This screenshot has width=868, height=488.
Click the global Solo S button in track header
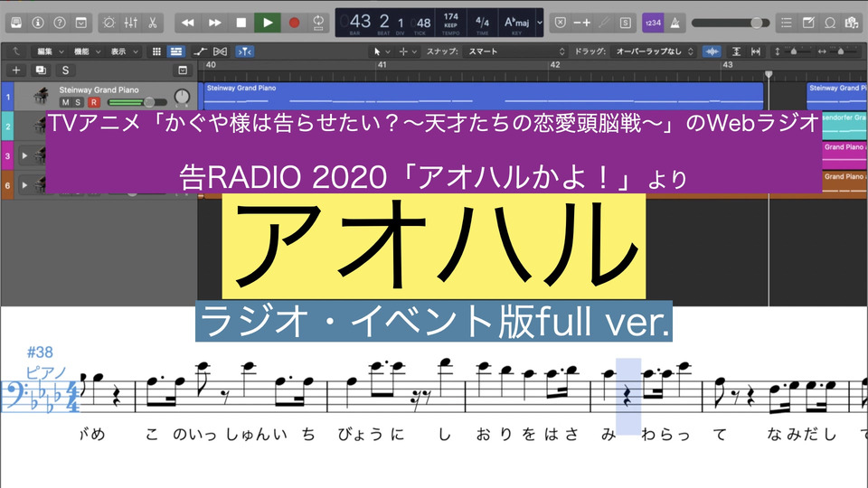click(65, 70)
